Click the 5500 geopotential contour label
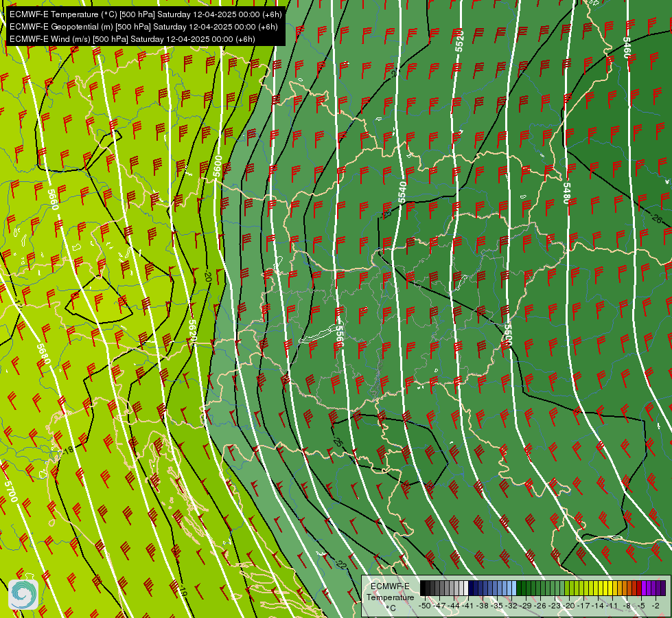The image size is (672, 618). pos(507,334)
